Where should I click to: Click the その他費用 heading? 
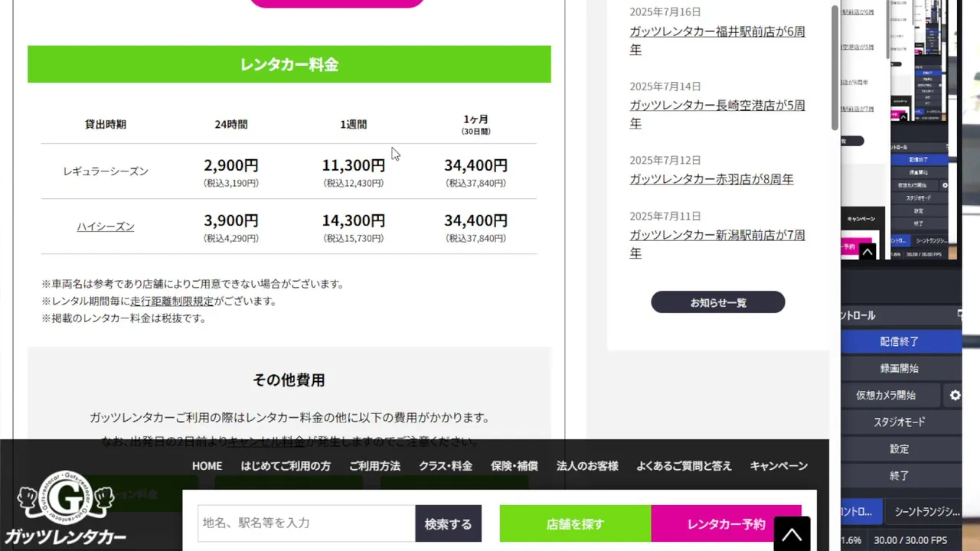click(x=289, y=380)
